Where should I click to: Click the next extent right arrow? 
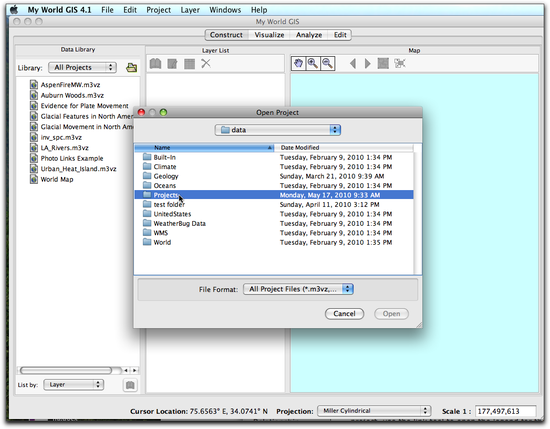[x=367, y=63]
